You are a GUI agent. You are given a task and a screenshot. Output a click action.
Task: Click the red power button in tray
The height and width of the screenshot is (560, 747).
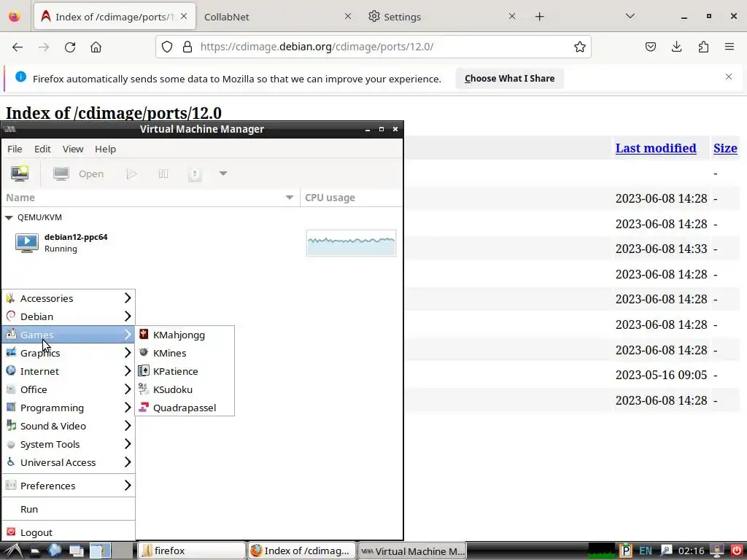(737, 551)
